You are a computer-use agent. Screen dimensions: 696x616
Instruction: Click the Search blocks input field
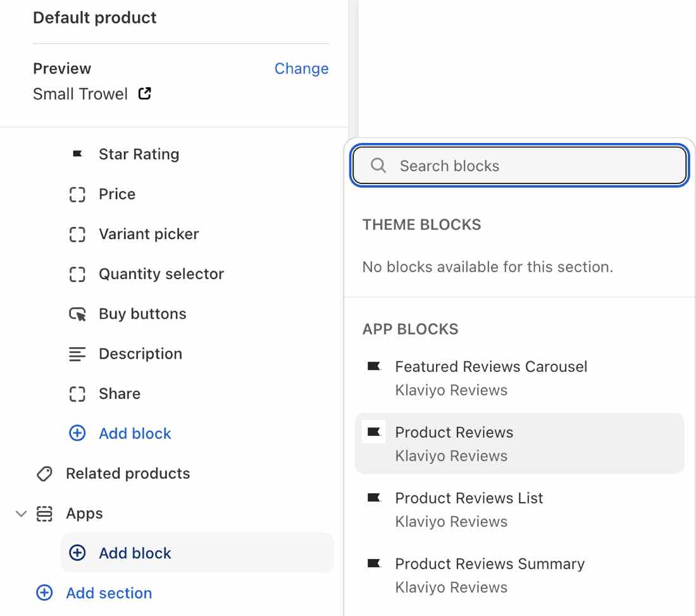tap(519, 165)
